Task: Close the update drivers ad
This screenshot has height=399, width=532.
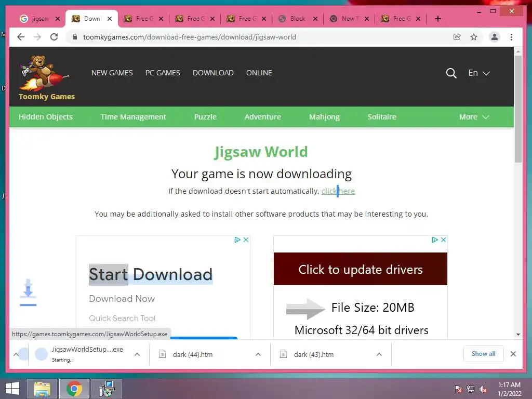Action: tap(443, 240)
